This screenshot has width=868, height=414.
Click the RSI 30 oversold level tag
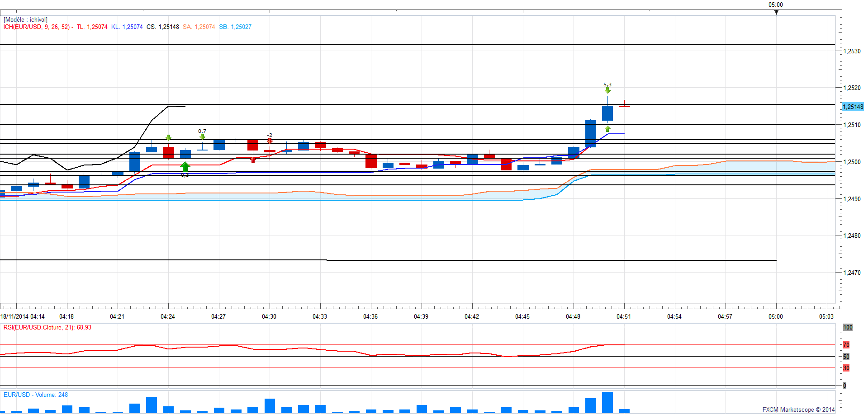[x=846, y=368]
